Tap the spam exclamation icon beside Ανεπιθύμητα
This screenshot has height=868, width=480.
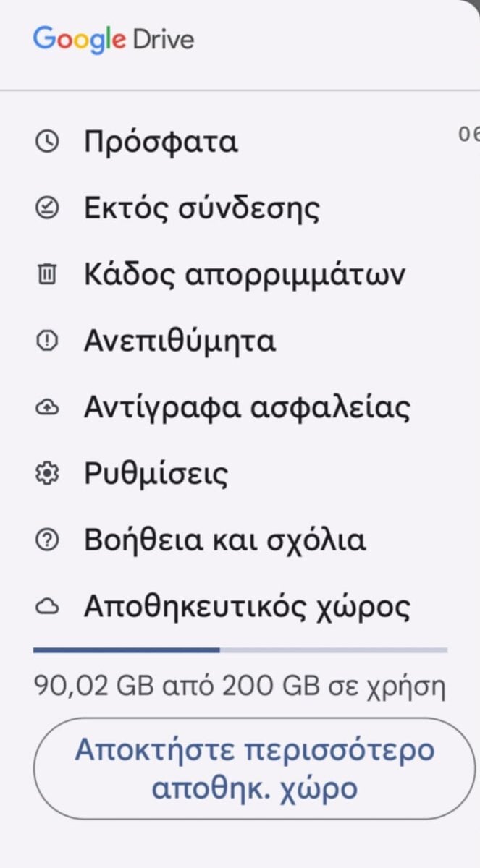pyautogui.click(x=47, y=341)
